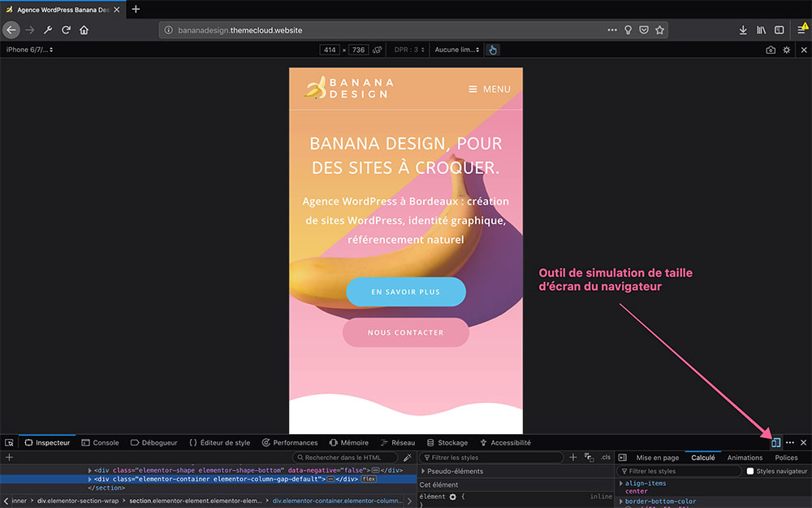Click the viewport height field 736
Screen dimensions: 812x508
(x=358, y=50)
